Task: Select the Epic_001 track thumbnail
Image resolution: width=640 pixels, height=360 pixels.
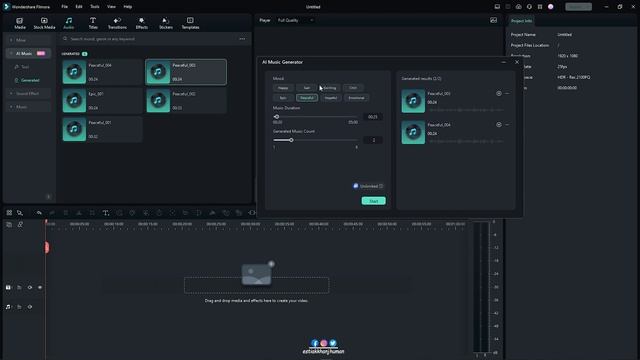Action: (x=74, y=100)
